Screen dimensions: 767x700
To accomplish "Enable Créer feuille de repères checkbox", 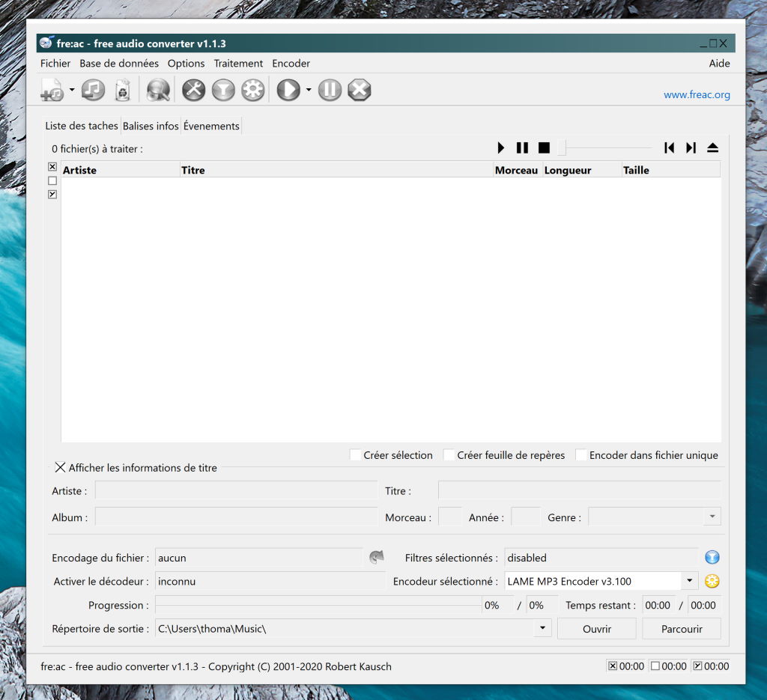I will (449, 455).
